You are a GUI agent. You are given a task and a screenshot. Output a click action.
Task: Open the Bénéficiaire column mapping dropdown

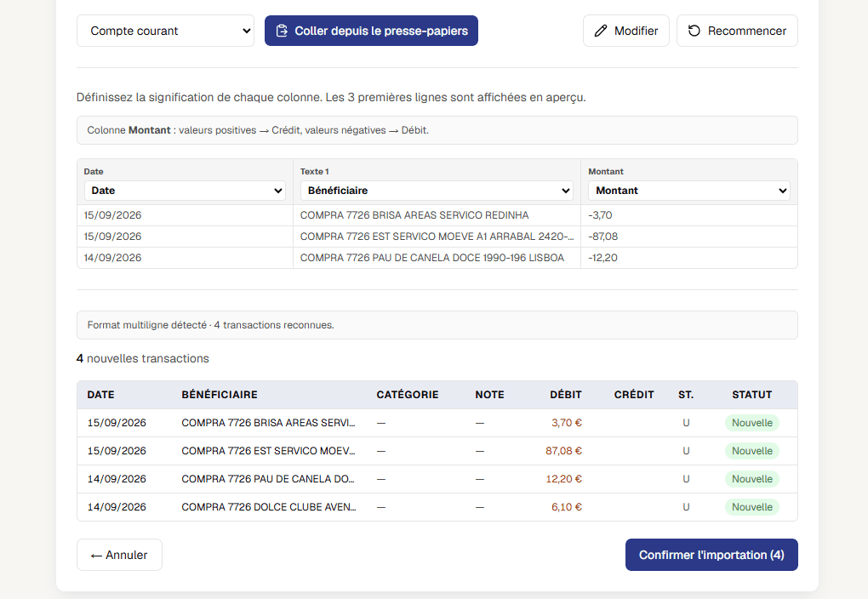click(x=437, y=191)
